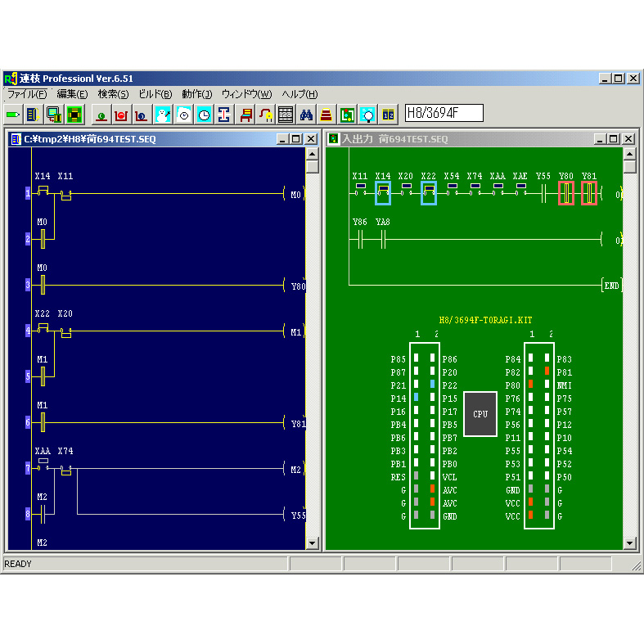The image size is (644, 644).
Task: Toggle the highlighted X14 input switch
Action: 383,193
